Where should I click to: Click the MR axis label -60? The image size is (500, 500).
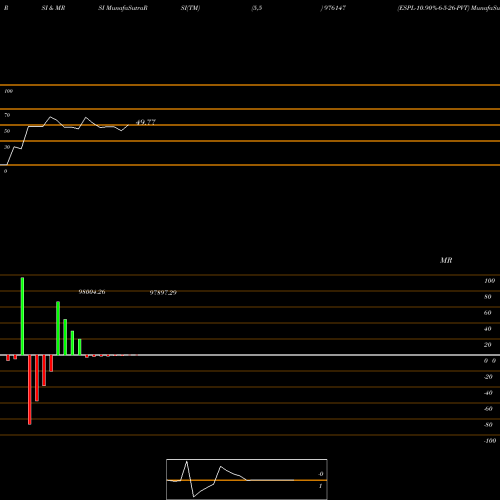pos(488,409)
